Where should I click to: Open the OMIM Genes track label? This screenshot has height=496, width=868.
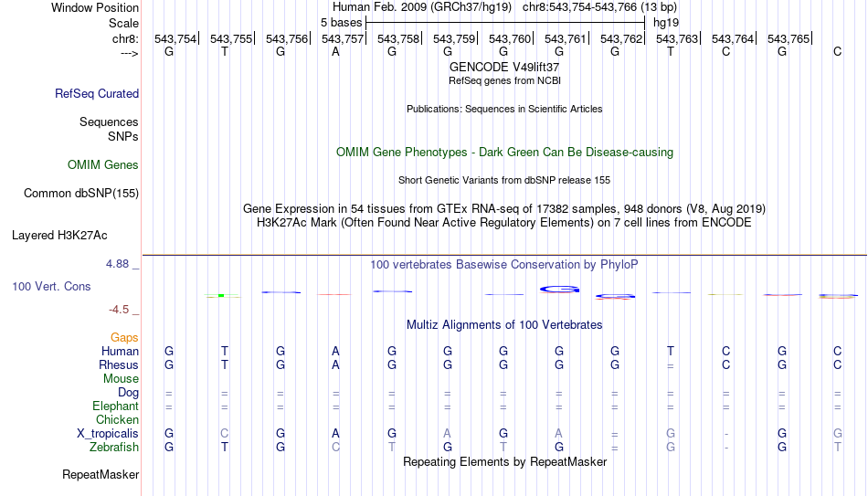pos(103,165)
